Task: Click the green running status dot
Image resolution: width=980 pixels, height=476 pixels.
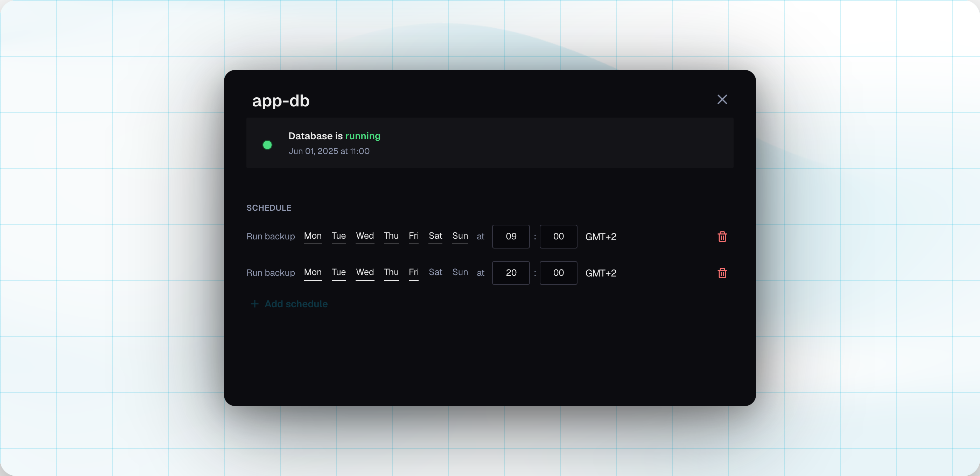Action: 267,145
